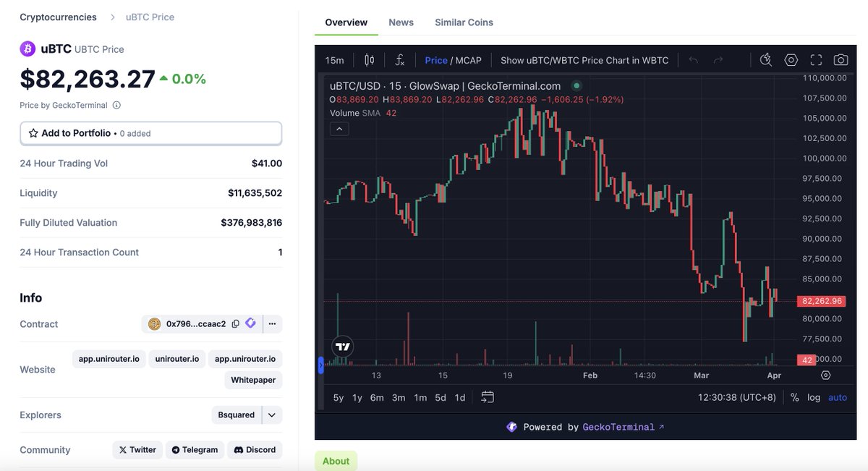The image size is (868, 471).
Task: Open the go-to-date calendar icon
Action: (x=488, y=397)
